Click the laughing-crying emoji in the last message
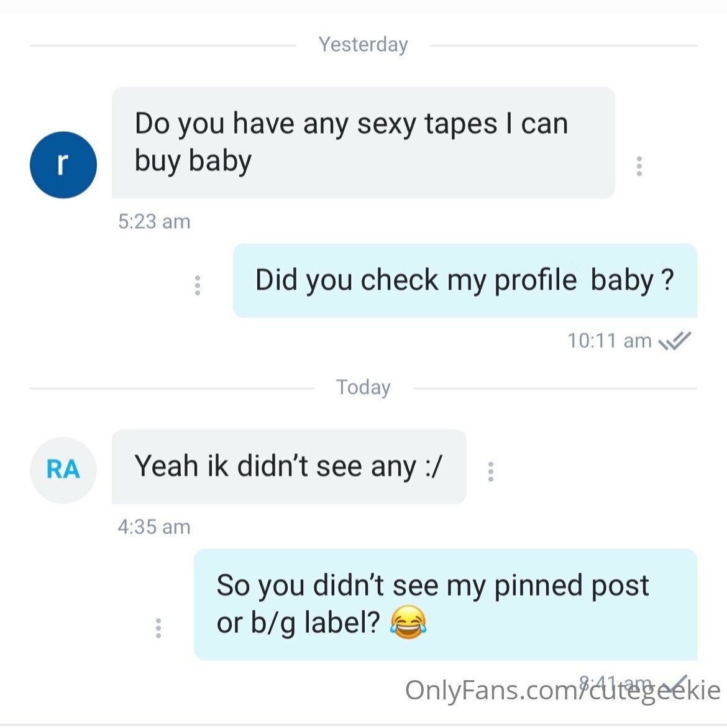Screen dimensions: 727x728 (x=408, y=624)
